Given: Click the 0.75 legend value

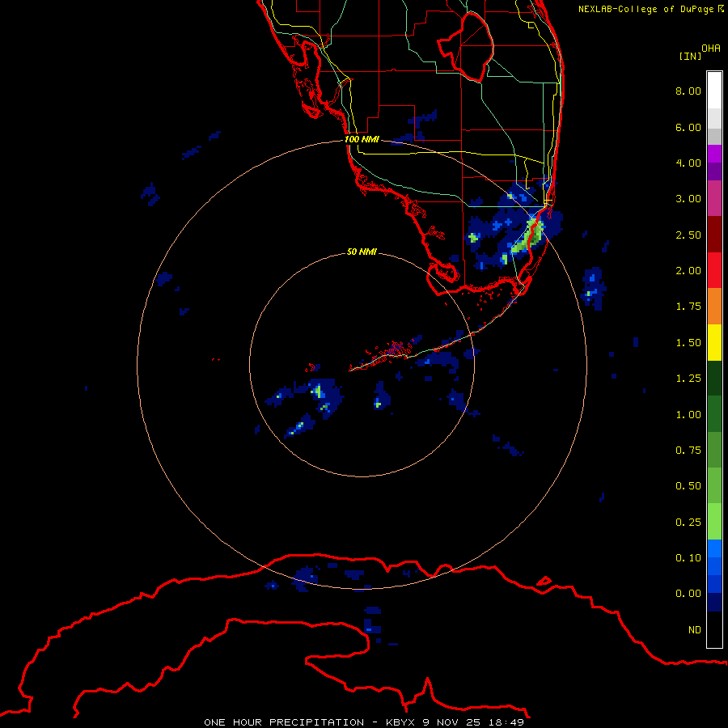Looking at the screenshot, I should (x=688, y=451).
